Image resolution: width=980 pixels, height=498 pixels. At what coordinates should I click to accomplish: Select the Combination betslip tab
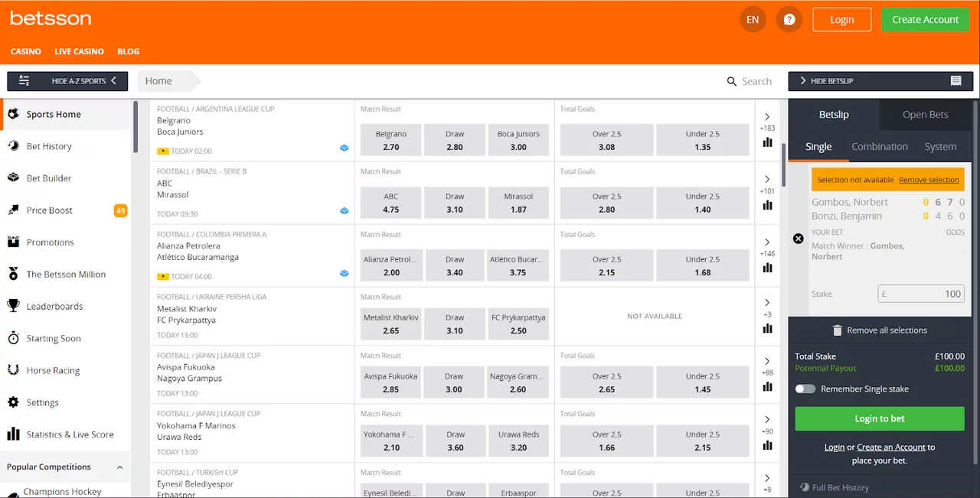(x=880, y=147)
